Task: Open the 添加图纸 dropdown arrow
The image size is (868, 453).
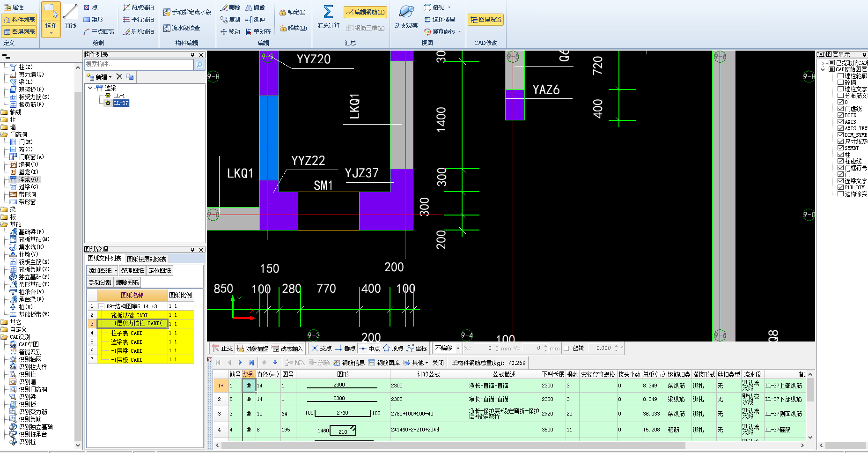Action: coord(116,271)
